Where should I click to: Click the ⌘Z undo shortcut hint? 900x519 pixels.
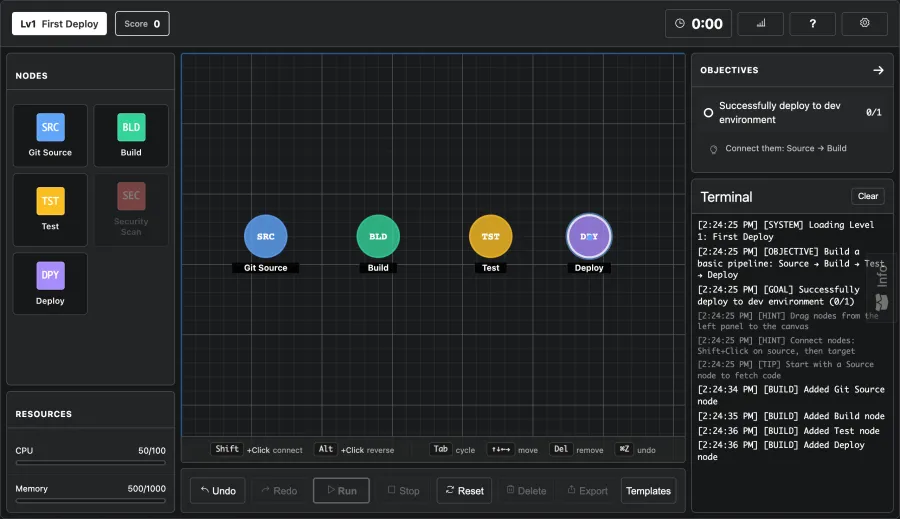635,450
